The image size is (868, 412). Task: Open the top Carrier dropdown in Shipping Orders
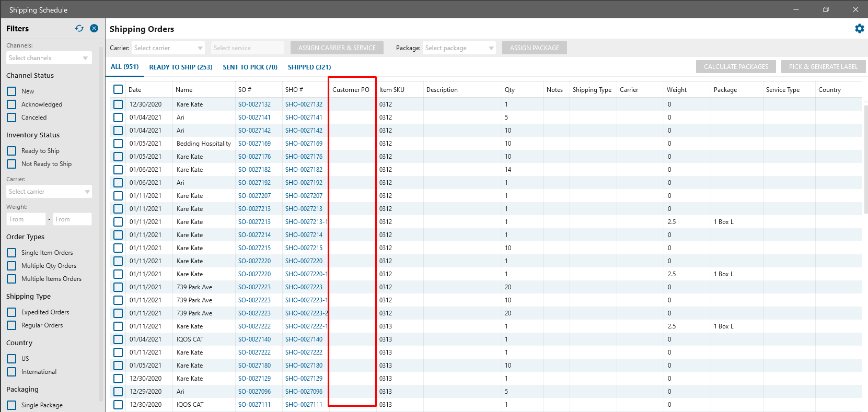[168, 48]
